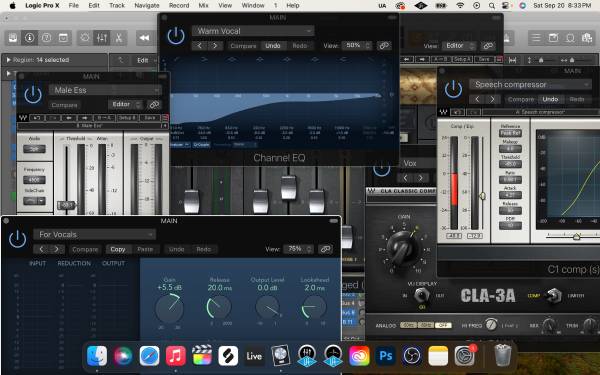Toggle the Inspector info button

coord(29,38)
